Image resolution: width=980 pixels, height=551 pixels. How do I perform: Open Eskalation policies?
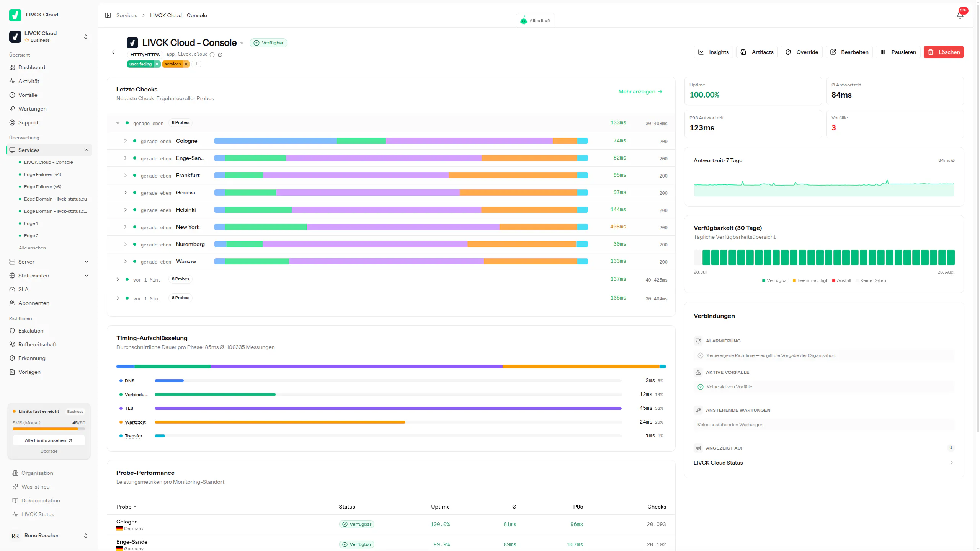pos(49,331)
